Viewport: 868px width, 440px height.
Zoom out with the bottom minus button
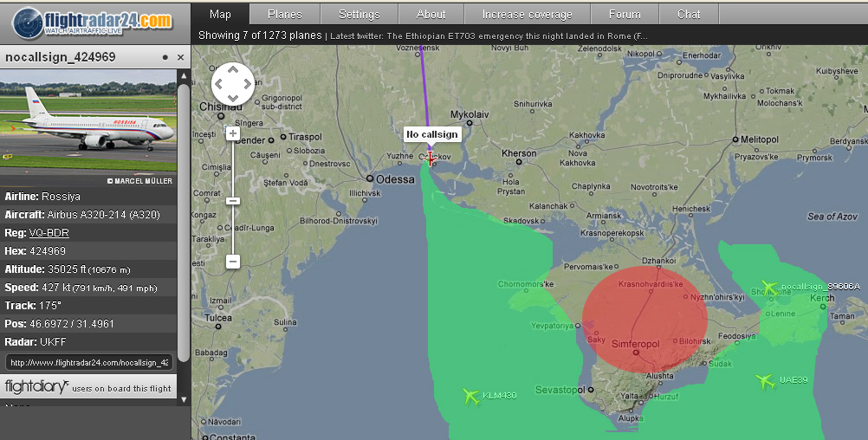tap(233, 262)
